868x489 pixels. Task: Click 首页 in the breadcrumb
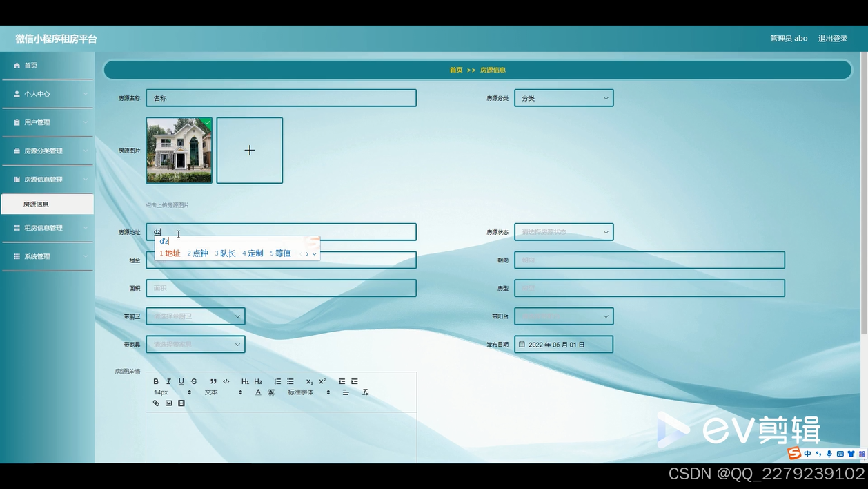click(x=456, y=70)
